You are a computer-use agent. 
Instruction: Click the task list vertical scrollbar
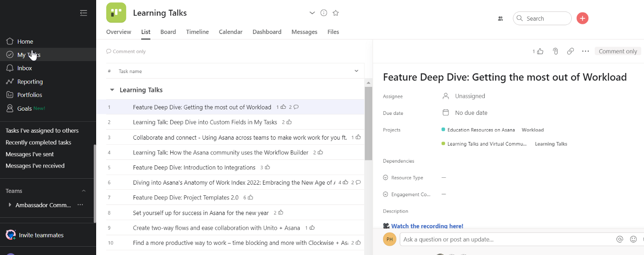point(368,123)
